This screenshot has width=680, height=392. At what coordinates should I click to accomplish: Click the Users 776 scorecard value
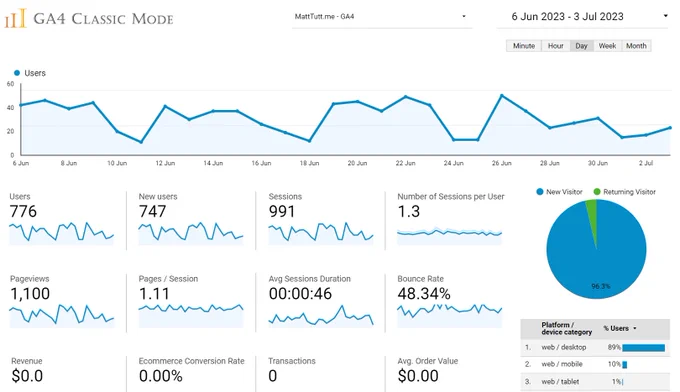click(x=23, y=212)
